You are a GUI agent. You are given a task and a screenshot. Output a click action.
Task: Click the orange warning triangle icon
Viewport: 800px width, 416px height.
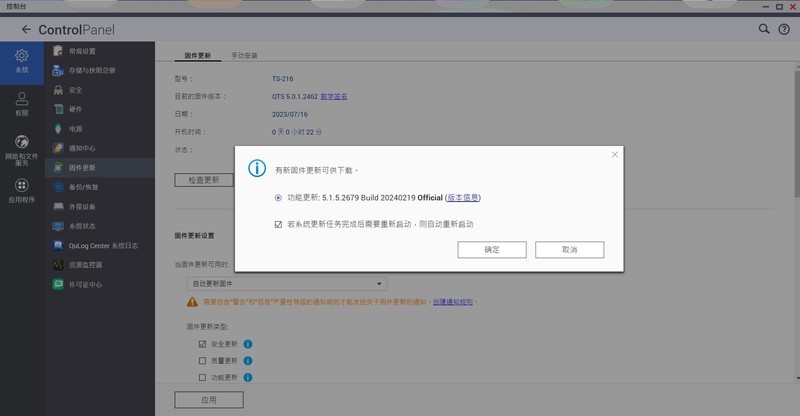192,302
